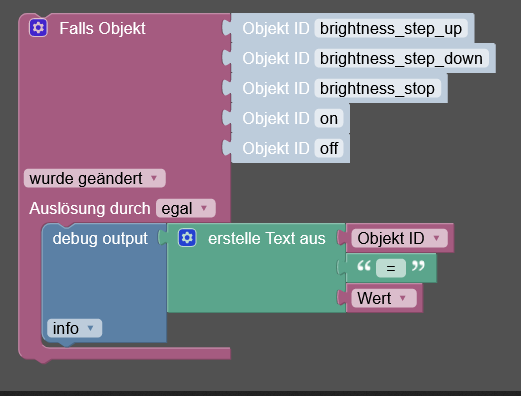Expand the Objekt ID variable dropdown
This screenshot has width=521, height=396.
point(399,238)
